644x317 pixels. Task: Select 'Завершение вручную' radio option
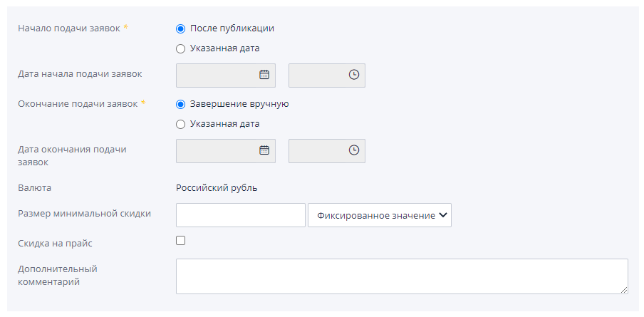pos(180,104)
